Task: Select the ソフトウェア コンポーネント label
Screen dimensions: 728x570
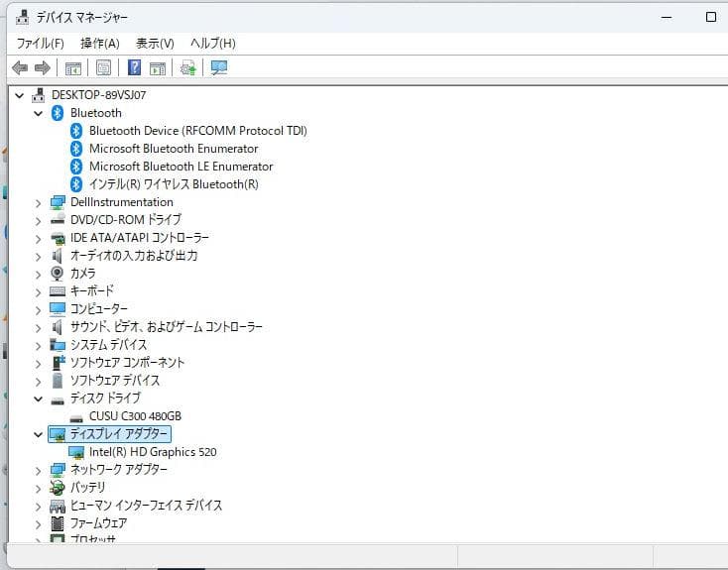Action: click(x=127, y=363)
